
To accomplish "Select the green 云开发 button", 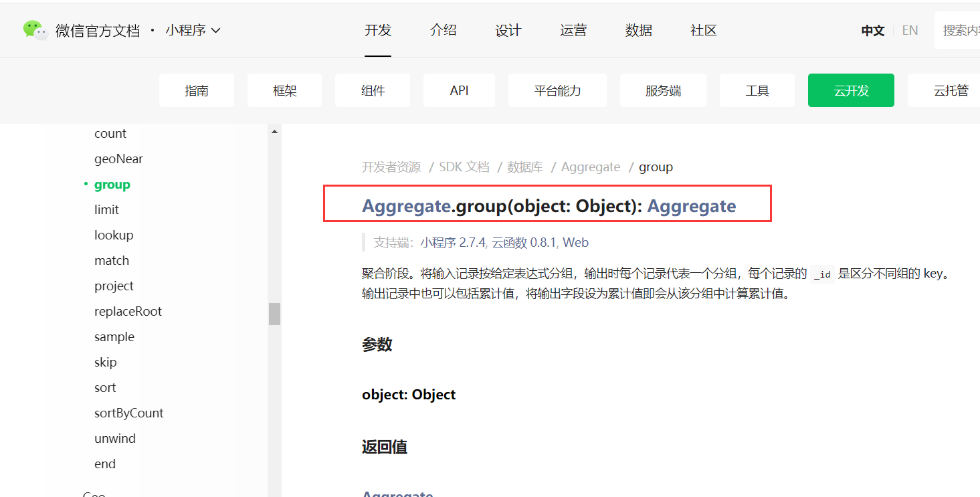I will pyautogui.click(x=851, y=90).
